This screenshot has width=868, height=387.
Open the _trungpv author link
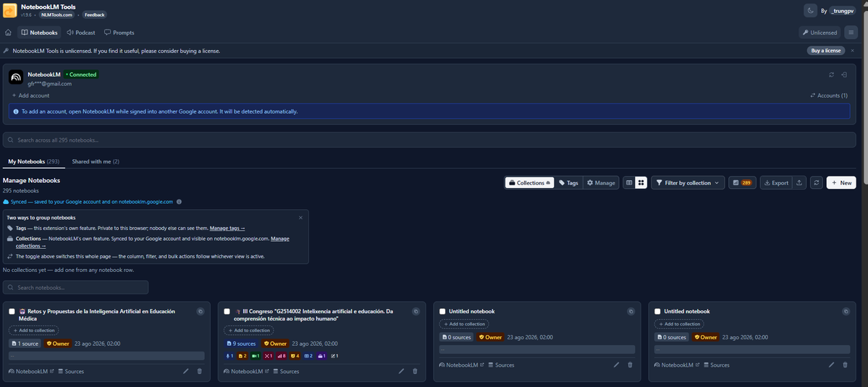[842, 11]
